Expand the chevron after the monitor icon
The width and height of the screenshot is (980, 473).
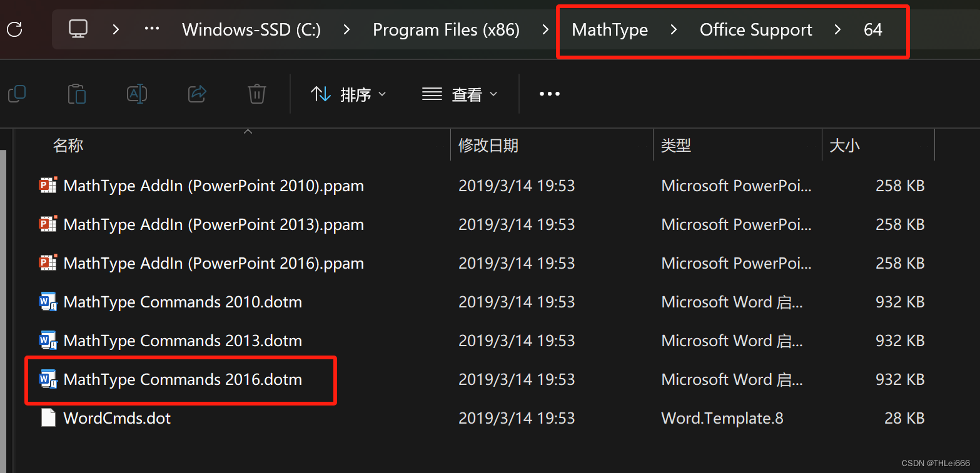pos(116,29)
